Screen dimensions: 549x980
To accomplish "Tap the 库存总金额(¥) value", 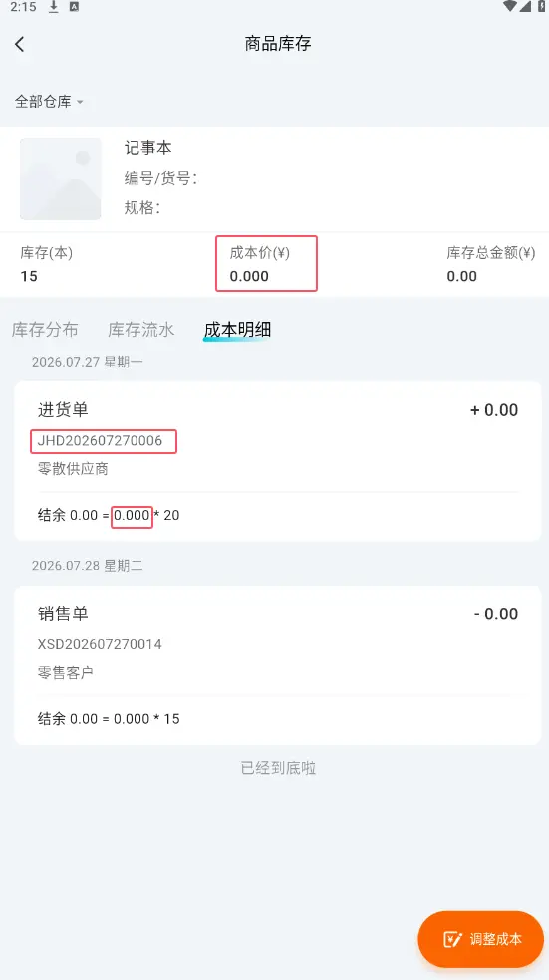I will pyautogui.click(x=462, y=276).
